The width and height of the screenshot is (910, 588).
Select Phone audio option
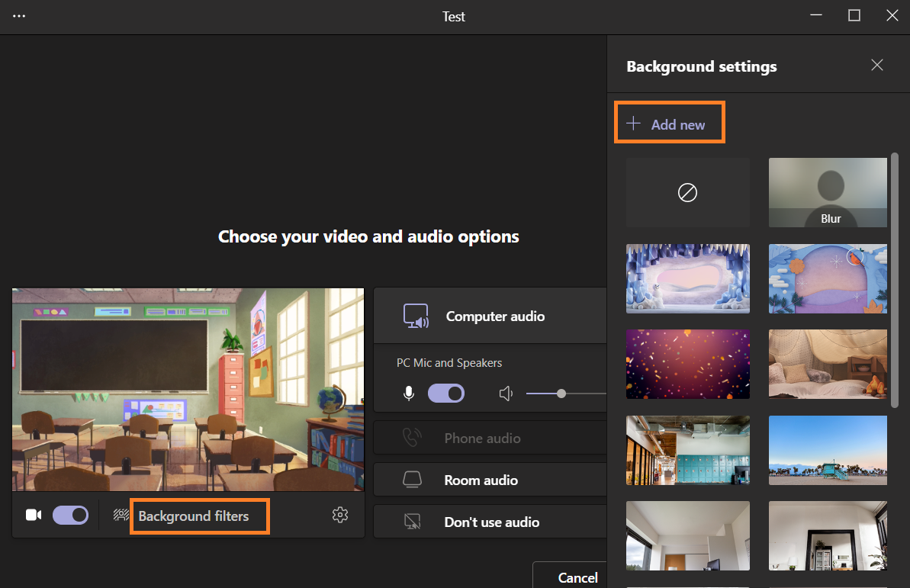click(x=490, y=438)
